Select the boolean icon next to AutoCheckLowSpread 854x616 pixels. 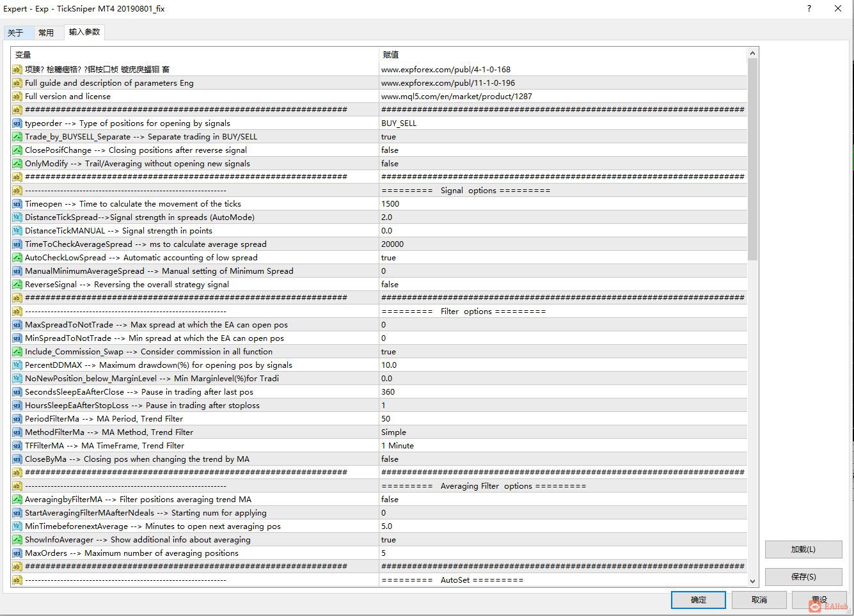pos(17,258)
